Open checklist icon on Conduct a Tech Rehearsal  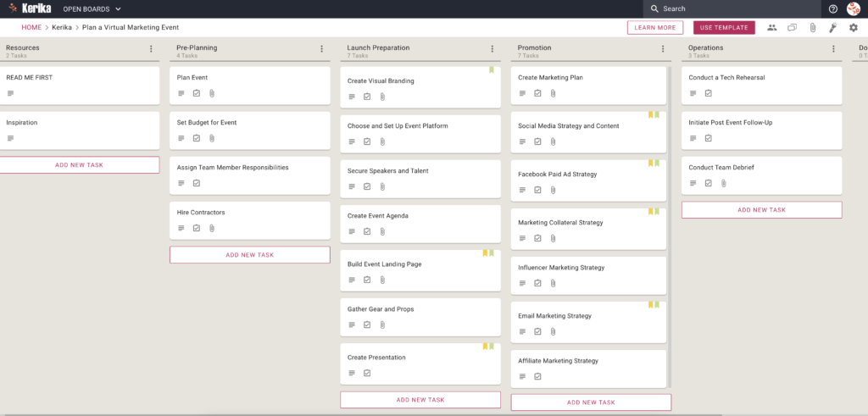(x=708, y=93)
